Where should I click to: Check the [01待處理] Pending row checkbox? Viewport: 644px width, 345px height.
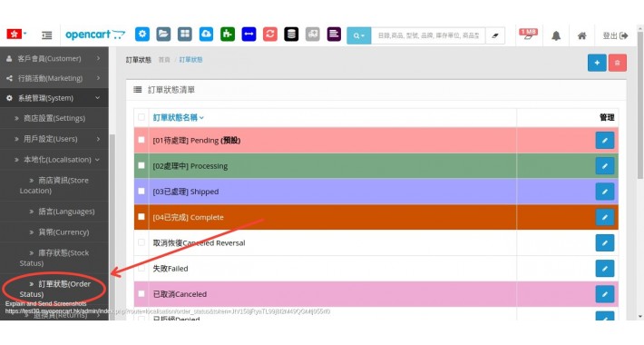141,140
